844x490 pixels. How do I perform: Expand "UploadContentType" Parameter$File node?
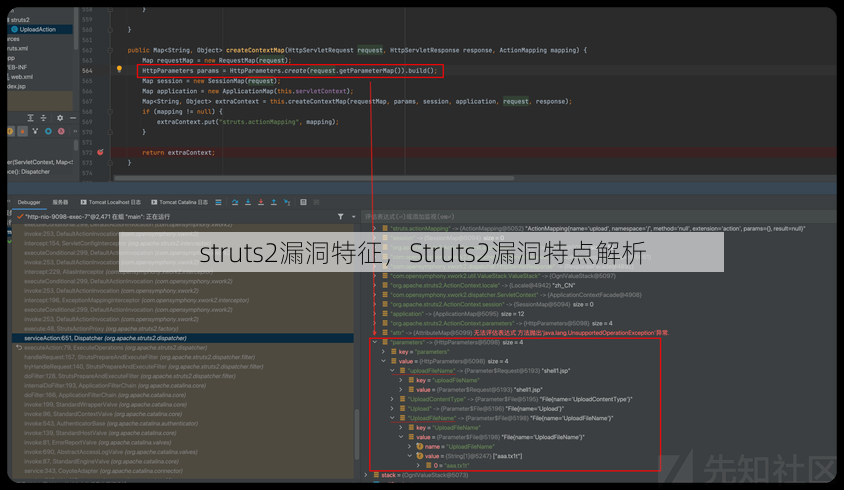392,399
